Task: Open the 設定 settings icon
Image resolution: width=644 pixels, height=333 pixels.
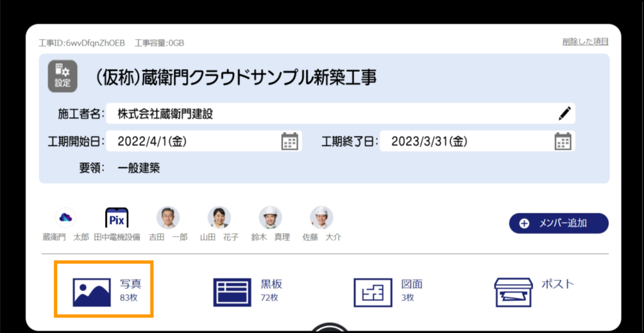Action: [x=62, y=76]
